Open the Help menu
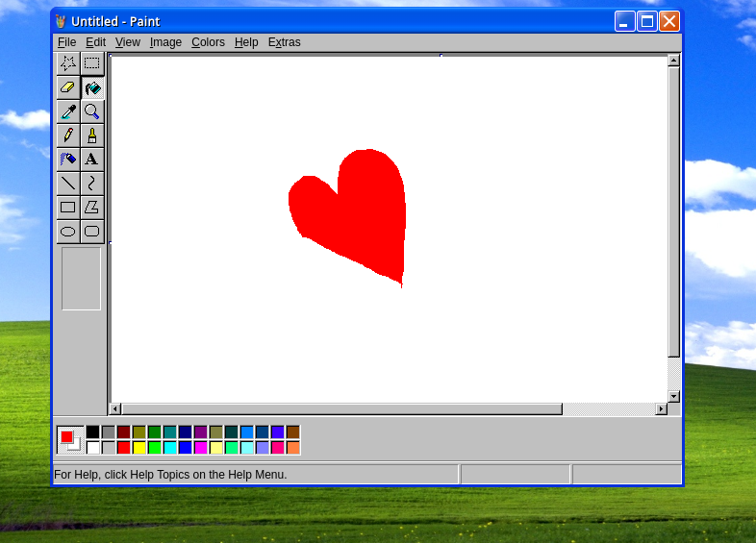 click(246, 42)
